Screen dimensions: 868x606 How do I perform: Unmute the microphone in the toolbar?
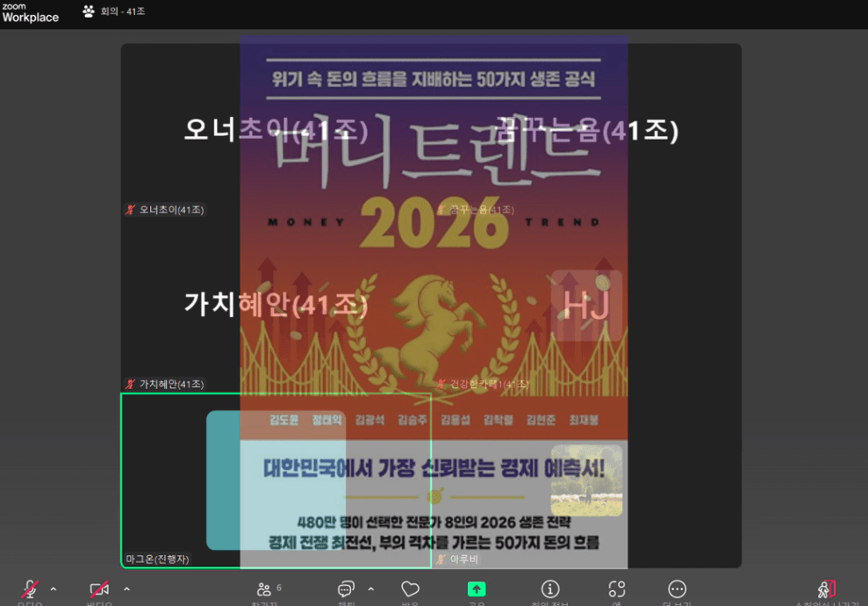click(30, 588)
